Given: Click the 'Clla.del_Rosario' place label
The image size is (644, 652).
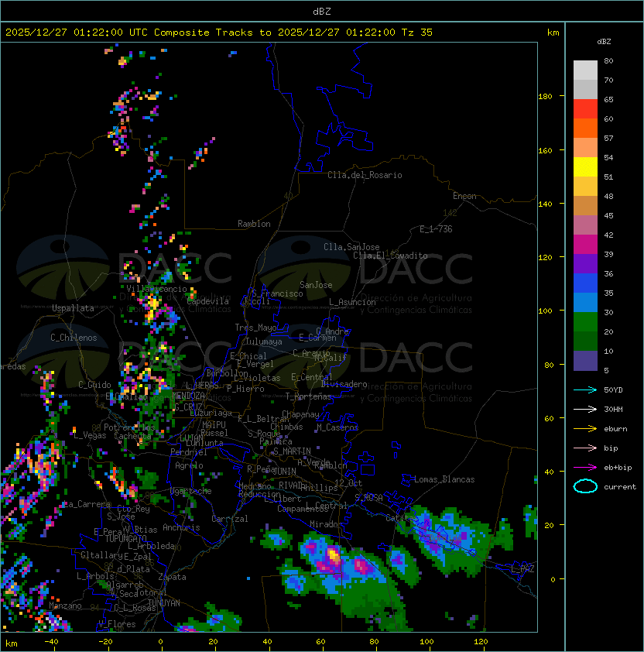Looking at the screenshot, I should click(365, 175).
